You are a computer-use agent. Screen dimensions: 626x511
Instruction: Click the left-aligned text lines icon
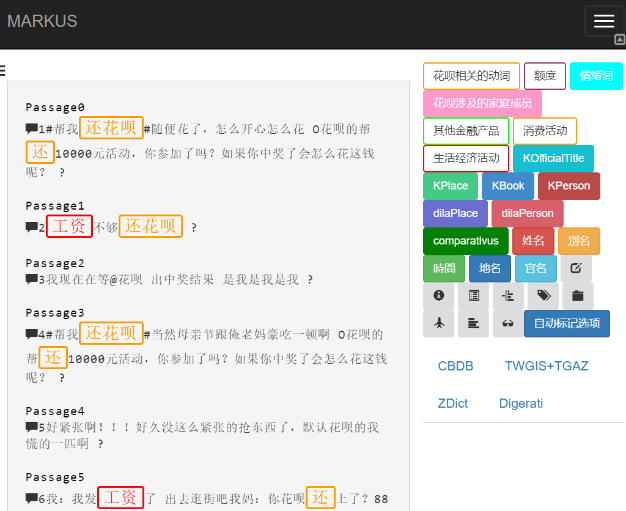click(x=474, y=323)
